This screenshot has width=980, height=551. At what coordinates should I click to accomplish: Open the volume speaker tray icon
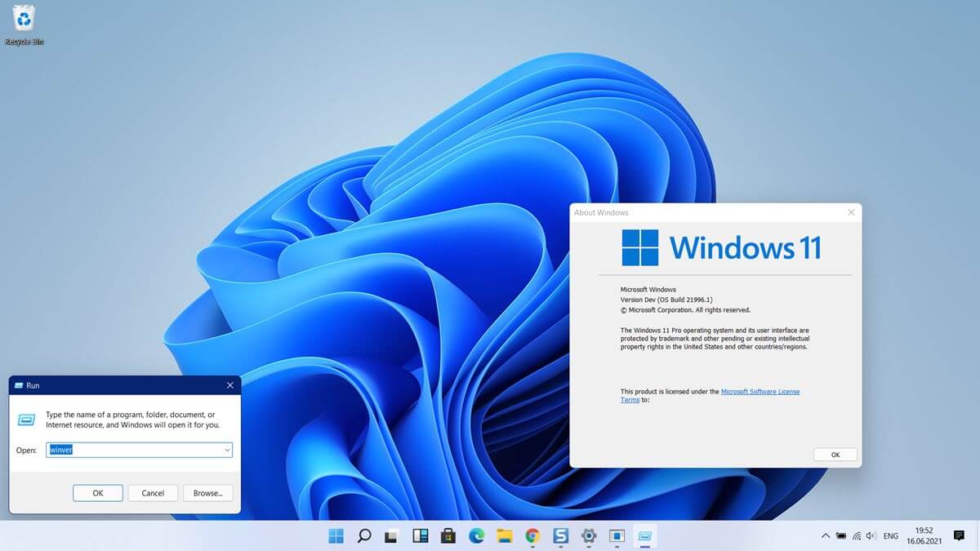[871, 536]
